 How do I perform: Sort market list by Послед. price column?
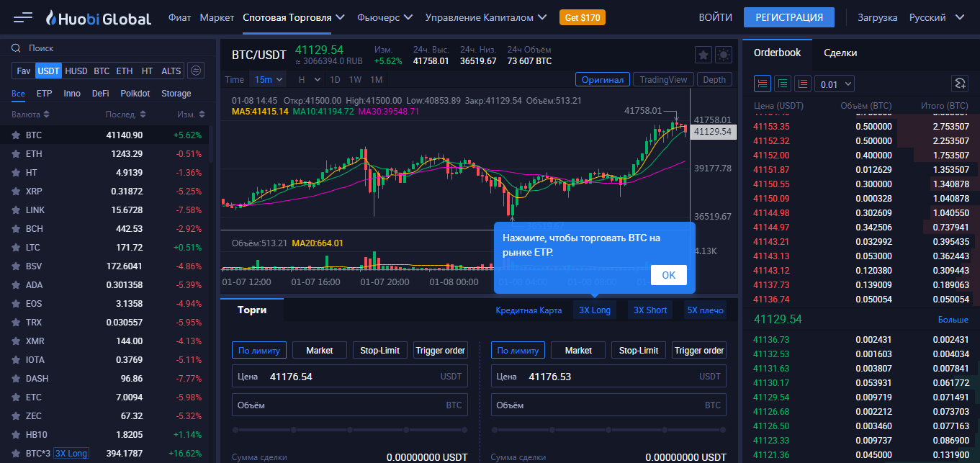126,114
